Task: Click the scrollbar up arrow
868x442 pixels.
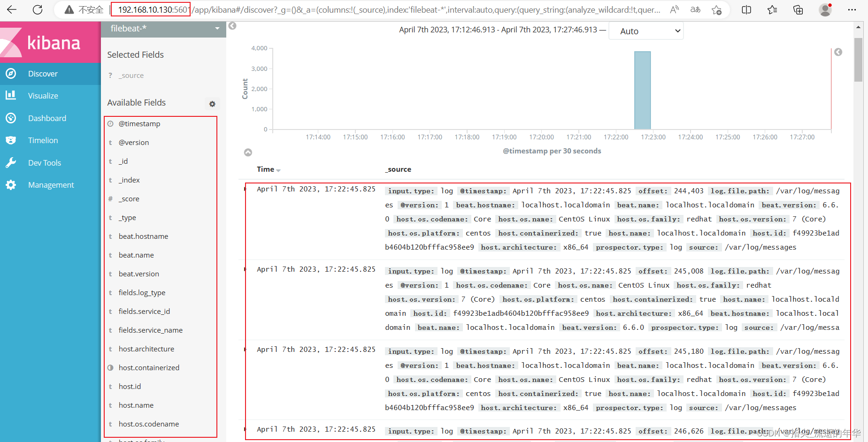Action: click(x=858, y=27)
